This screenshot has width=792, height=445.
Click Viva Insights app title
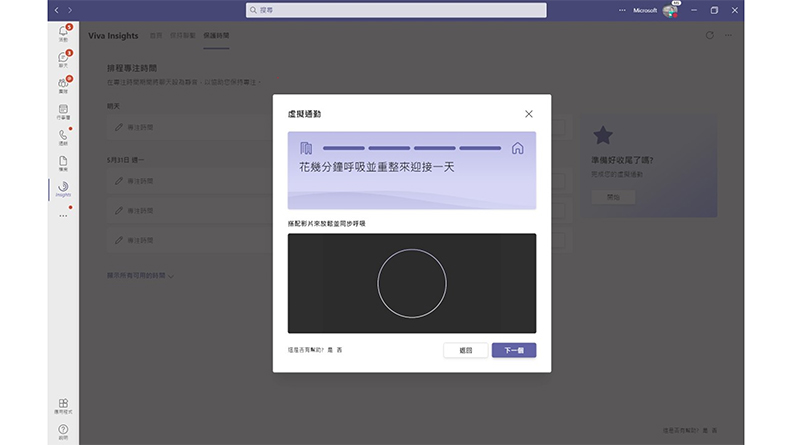coord(113,35)
